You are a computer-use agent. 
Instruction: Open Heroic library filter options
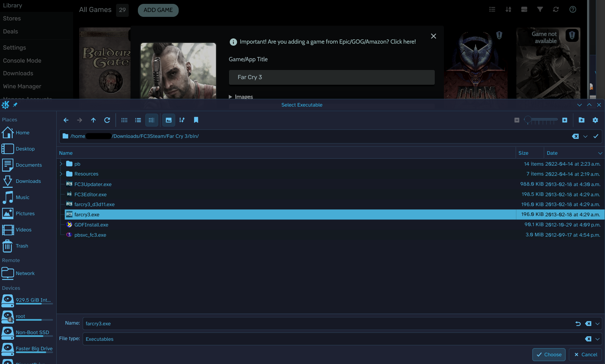coord(540,9)
